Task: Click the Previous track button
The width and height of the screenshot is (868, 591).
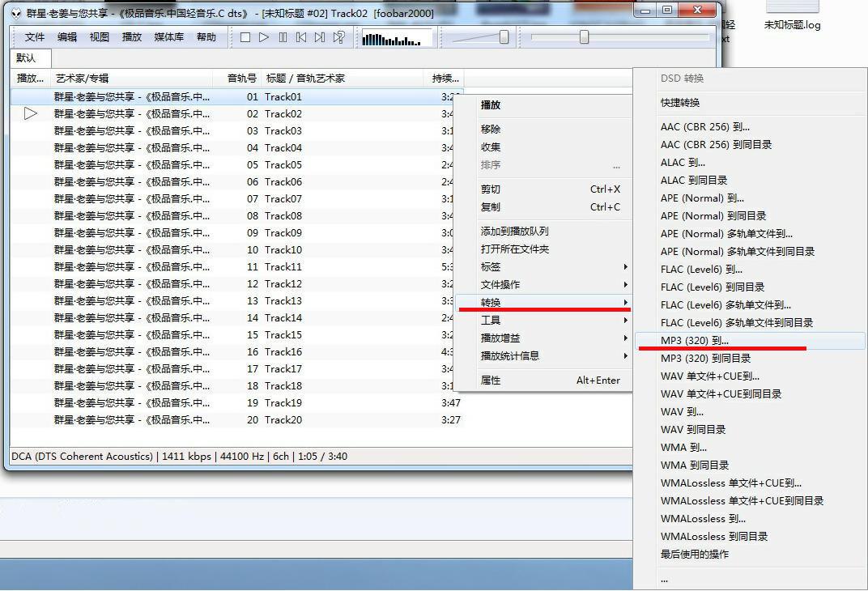Action: (x=301, y=37)
